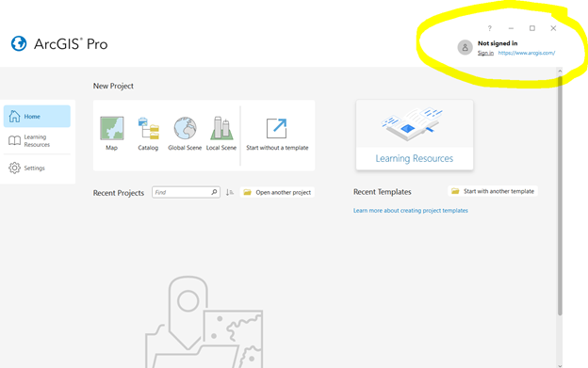Learn more about creating project templates
This screenshot has width=588, height=368.
[x=410, y=211]
